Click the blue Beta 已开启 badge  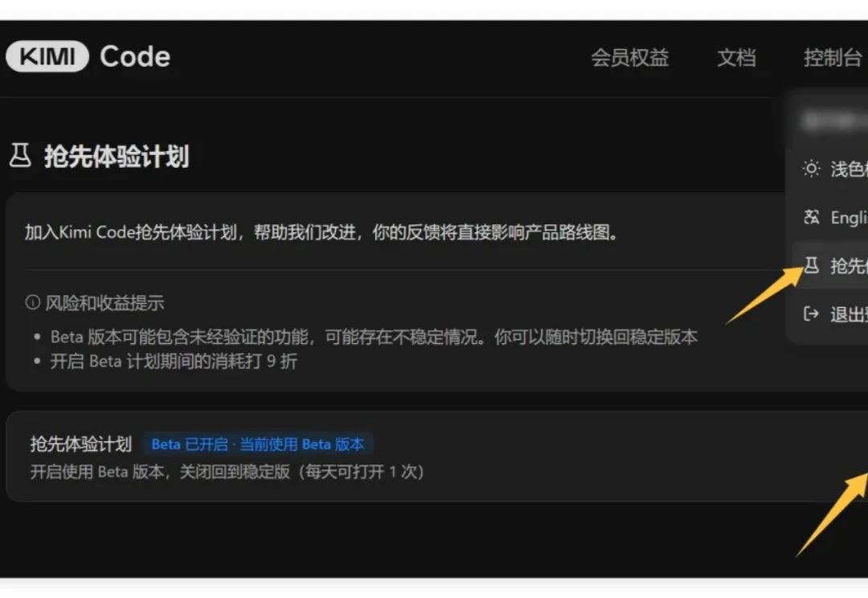tap(257, 444)
